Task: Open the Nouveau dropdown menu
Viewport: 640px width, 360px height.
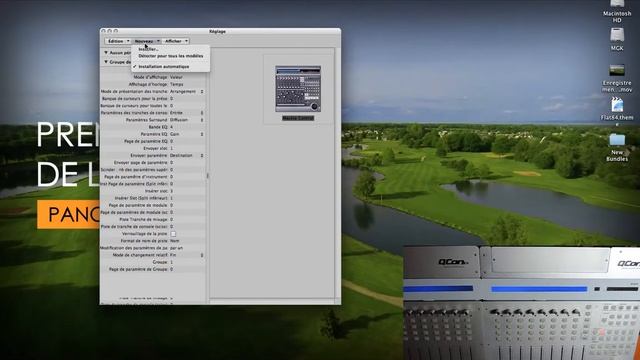Action: pyautogui.click(x=147, y=41)
